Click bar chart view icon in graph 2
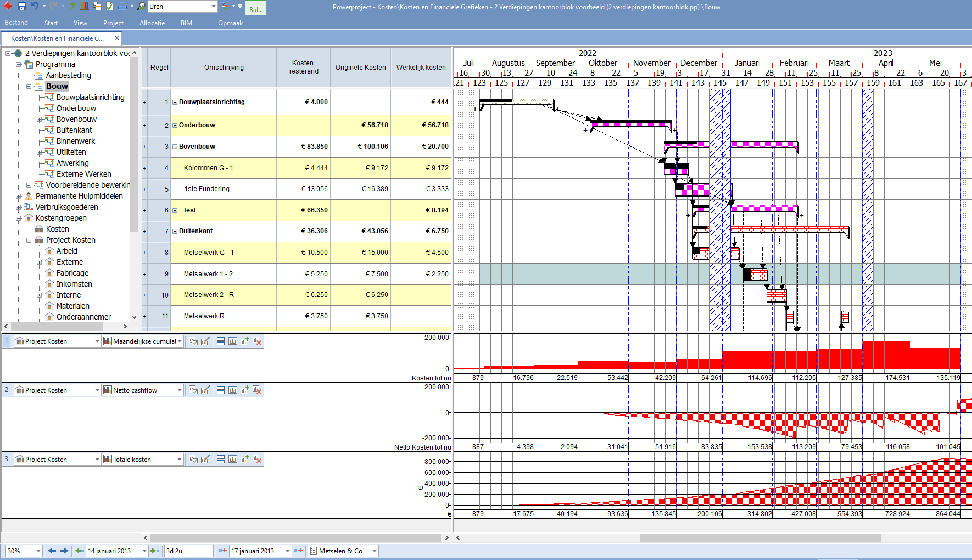This screenshot has height=560, width=972. click(x=232, y=390)
